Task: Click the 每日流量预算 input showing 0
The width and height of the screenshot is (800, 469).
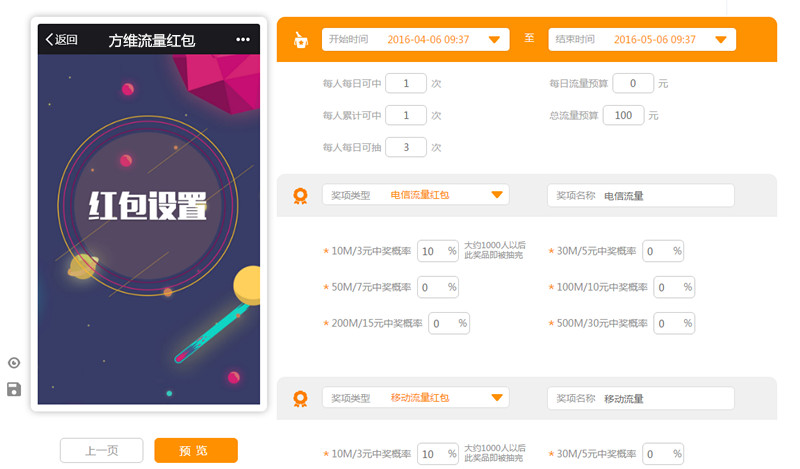Action: [x=632, y=84]
